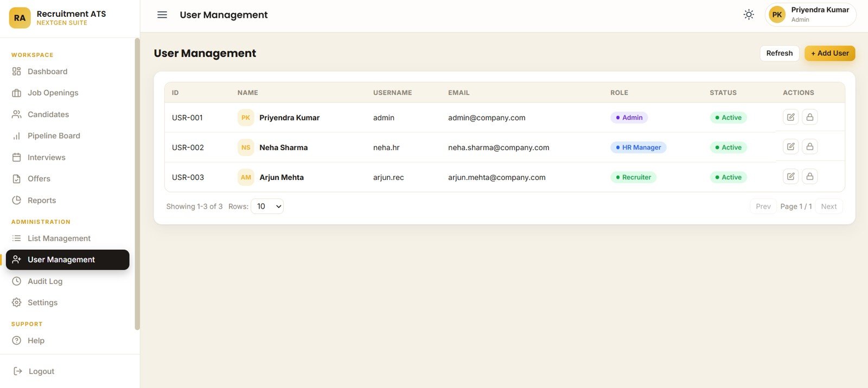Open the Priyendra Kumar Admin profile menu
Viewport: 868px width, 388px height.
click(x=810, y=15)
